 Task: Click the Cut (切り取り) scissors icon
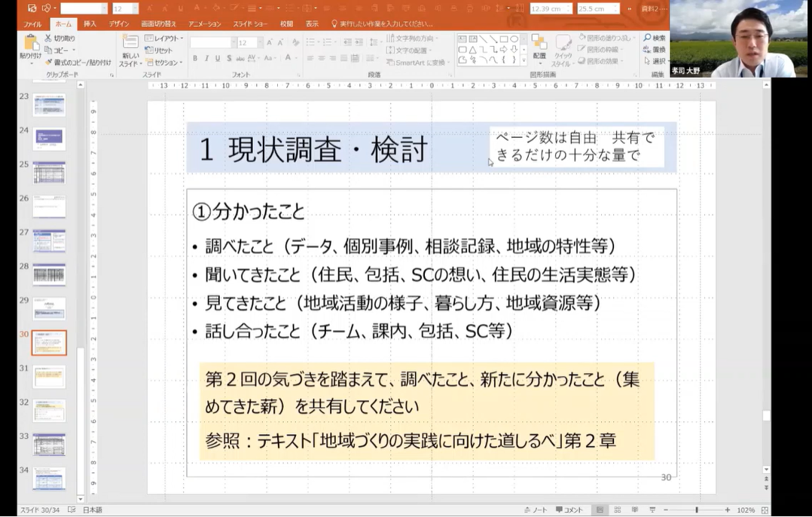click(x=48, y=38)
